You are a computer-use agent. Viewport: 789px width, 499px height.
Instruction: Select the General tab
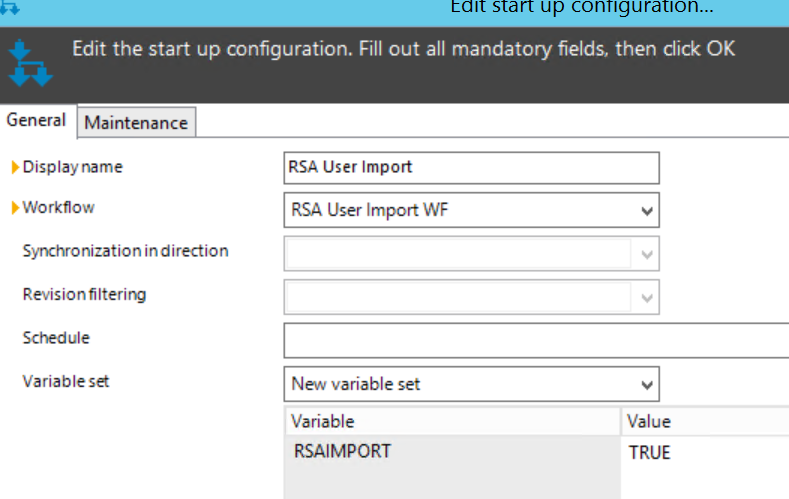36,120
